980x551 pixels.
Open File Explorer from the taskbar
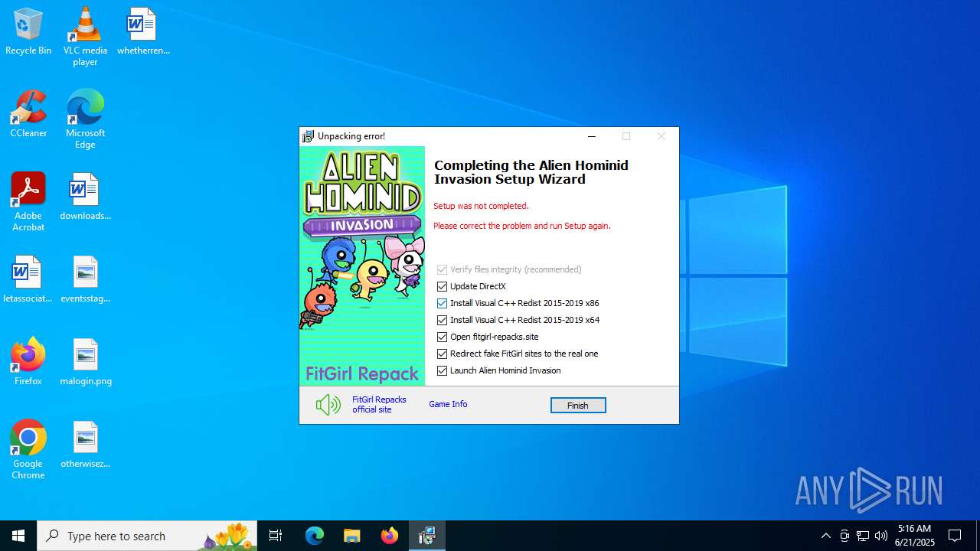pos(352,536)
